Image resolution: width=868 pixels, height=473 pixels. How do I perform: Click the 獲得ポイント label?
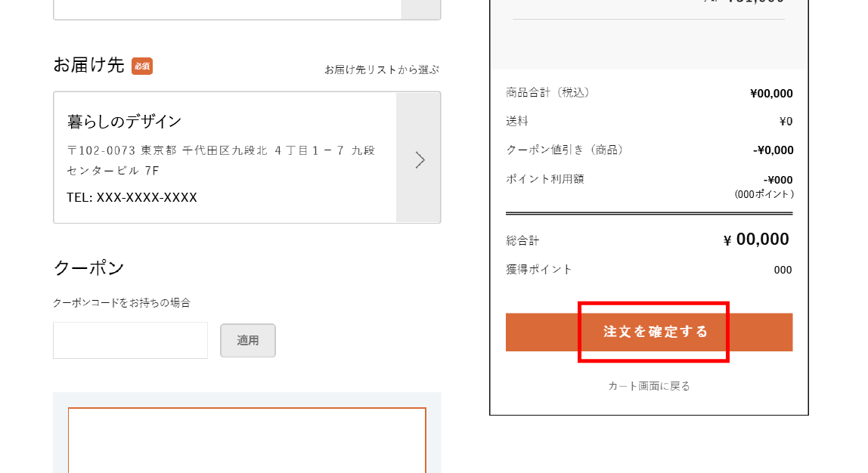[x=538, y=270]
